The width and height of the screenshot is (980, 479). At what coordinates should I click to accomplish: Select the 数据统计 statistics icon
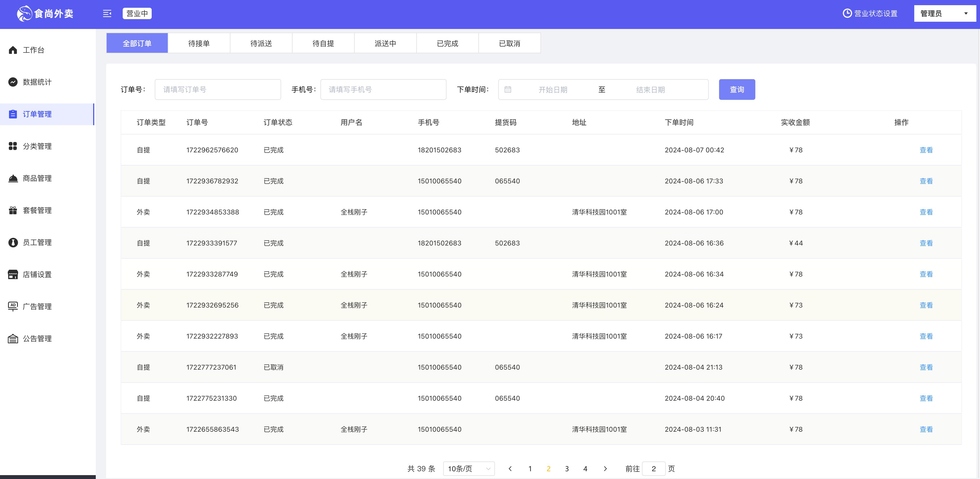(x=13, y=82)
